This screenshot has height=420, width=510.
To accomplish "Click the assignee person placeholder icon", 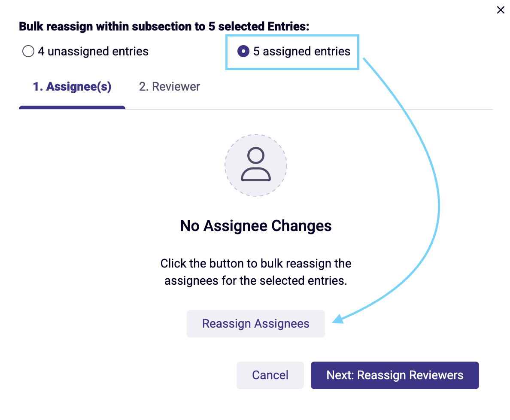I will coord(256,164).
